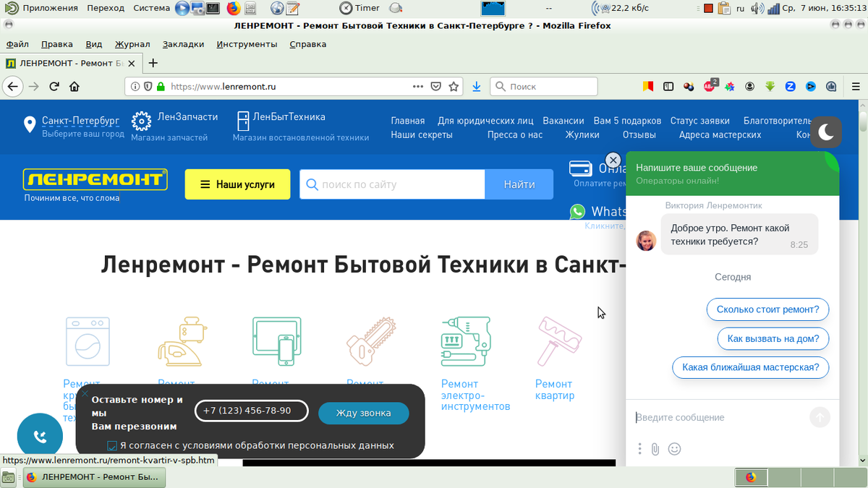Focus the Firefox Поиск search box

click(x=544, y=86)
